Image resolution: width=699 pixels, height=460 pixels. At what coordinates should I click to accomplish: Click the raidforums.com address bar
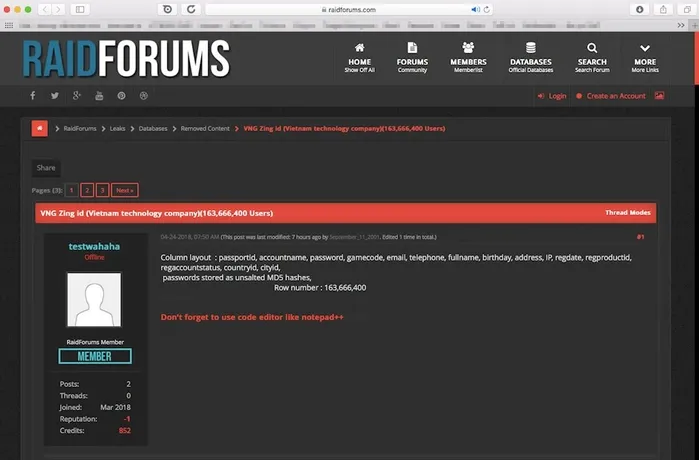coord(347,9)
